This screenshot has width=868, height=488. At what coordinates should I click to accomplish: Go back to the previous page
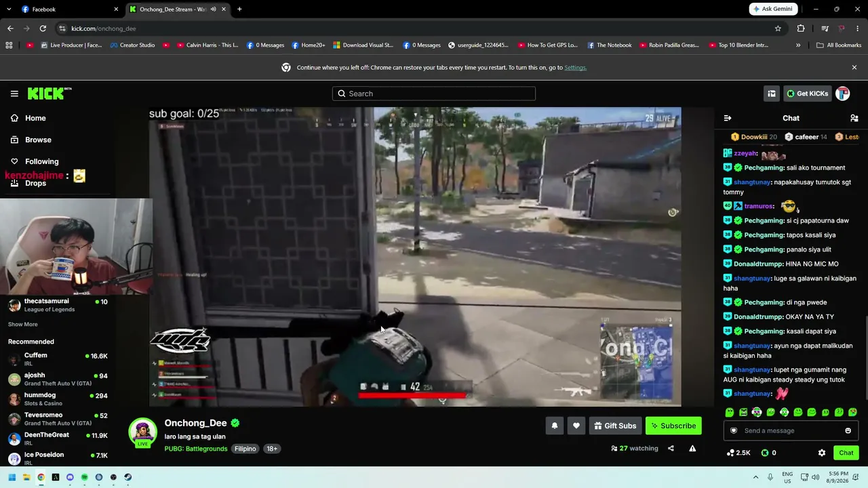pos(10,28)
